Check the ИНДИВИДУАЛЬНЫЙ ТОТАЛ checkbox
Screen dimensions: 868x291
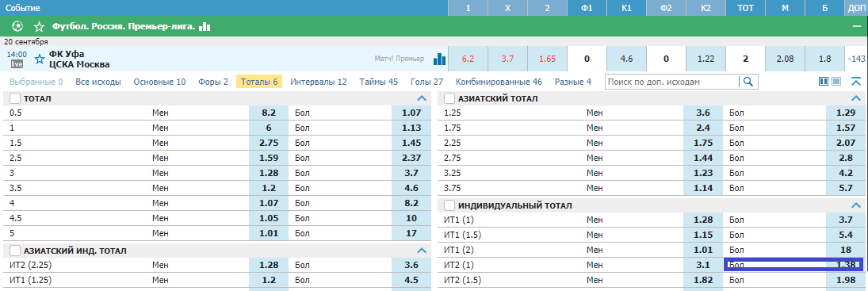449,205
